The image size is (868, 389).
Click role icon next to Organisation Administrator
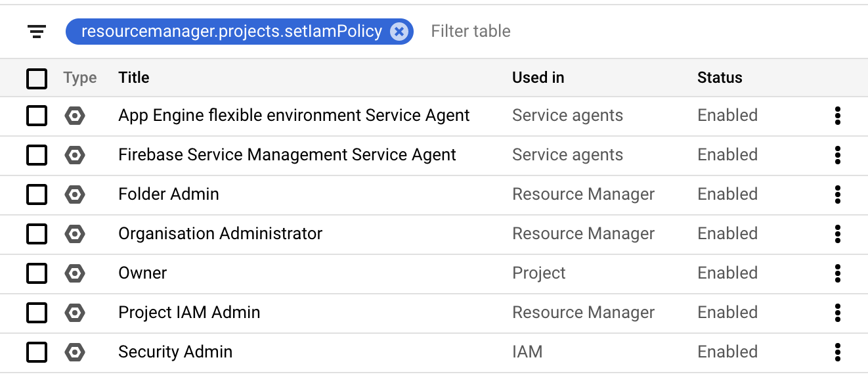point(75,234)
